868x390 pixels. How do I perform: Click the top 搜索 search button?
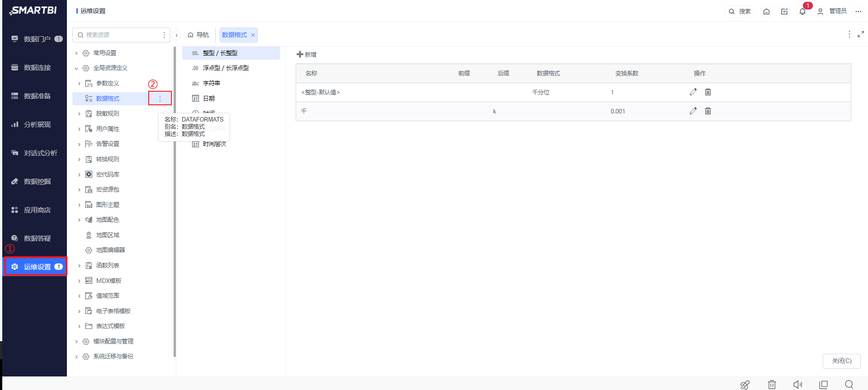click(740, 11)
